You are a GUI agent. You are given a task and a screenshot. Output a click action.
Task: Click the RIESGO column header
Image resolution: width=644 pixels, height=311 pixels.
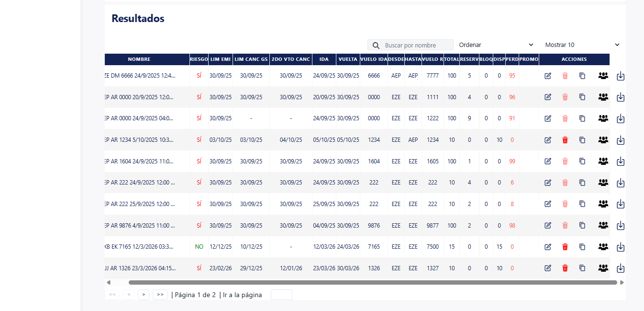[x=199, y=59]
